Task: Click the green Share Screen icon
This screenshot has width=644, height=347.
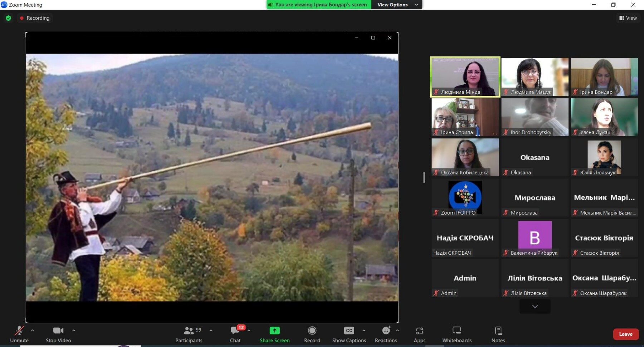Action: tap(274, 331)
